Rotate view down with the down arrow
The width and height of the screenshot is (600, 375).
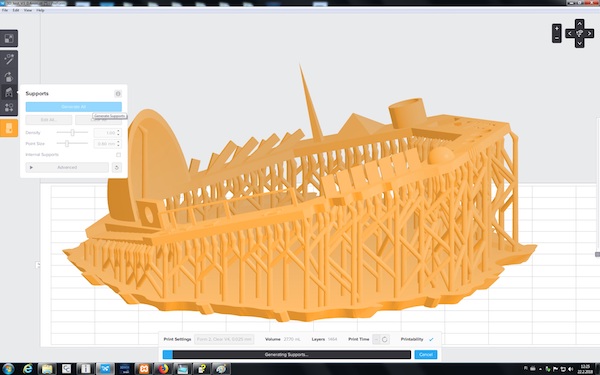click(x=579, y=43)
